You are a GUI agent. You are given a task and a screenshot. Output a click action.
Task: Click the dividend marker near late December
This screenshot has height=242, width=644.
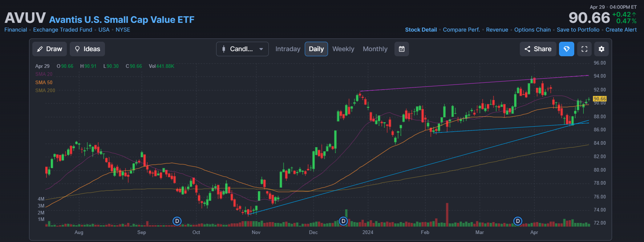[x=343, y=221]
